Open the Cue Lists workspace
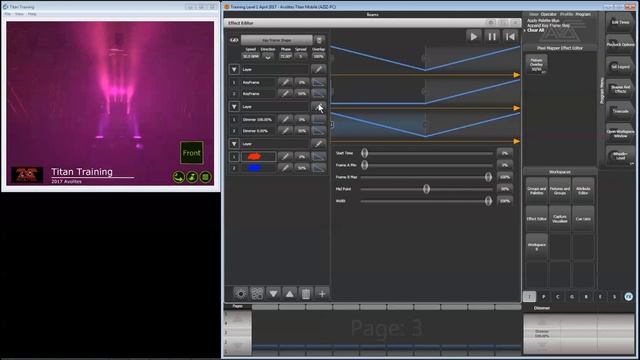Image resolution: width=640 pixels, height=360 pixels. tap(583, 219)
